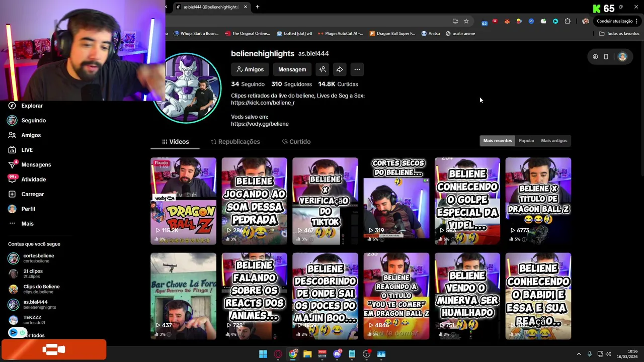The height and width of the screenshot is (362, 644).
Task: Open followed account 2t clipes
Action: click(x=26, y=274)
